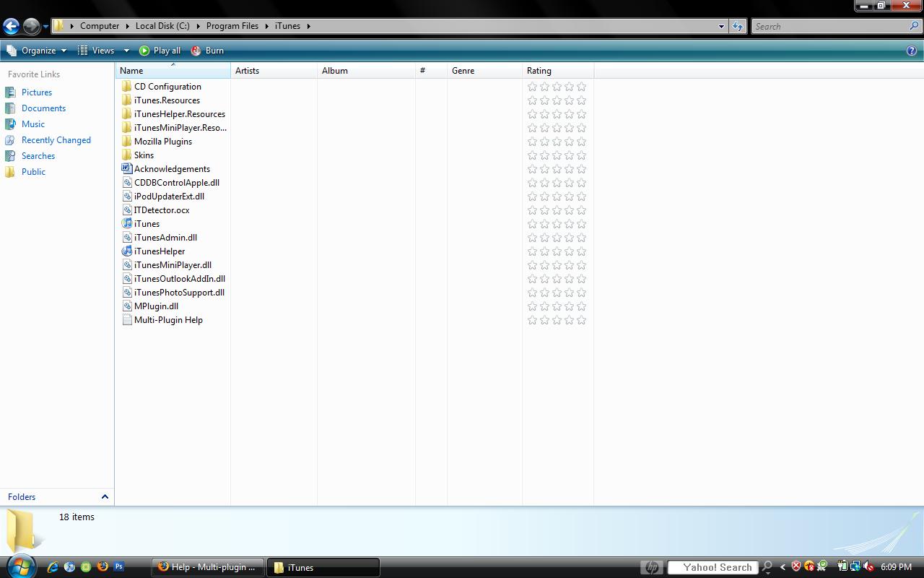The height and width of the screenshot is (578, 924).
Task: Rate CD Configuration five stars
Action: click(x=581, y=87)
